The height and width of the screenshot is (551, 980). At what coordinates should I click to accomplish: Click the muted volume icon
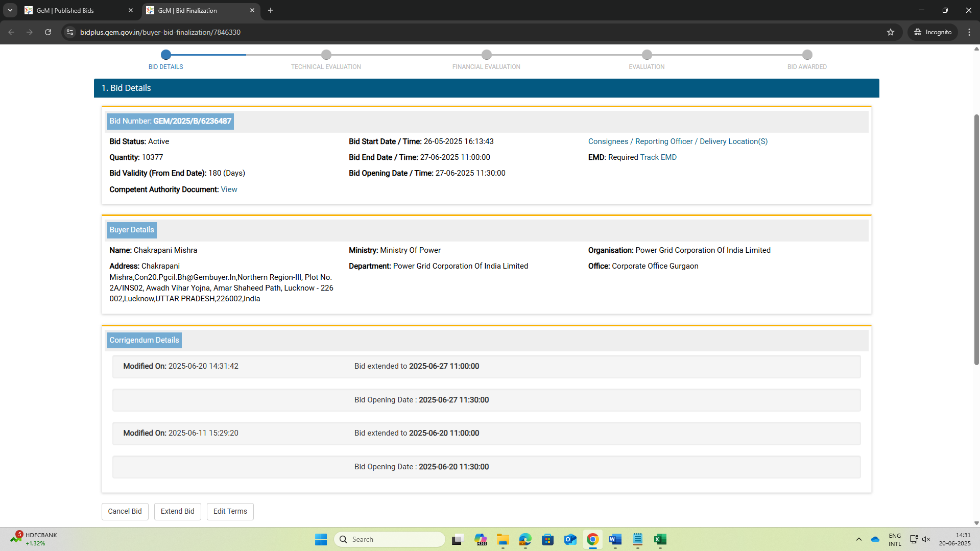tap(926, 539)
